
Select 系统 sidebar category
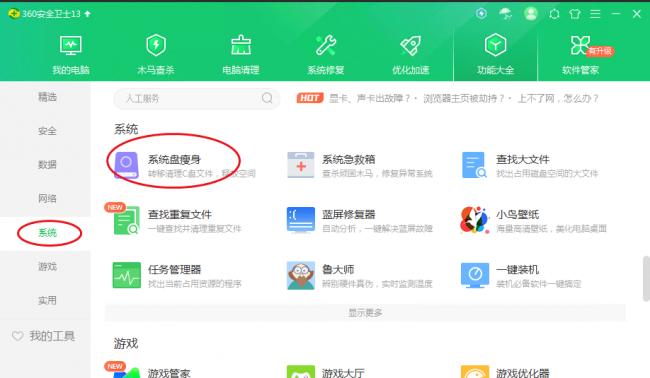(x=47, y=233)
